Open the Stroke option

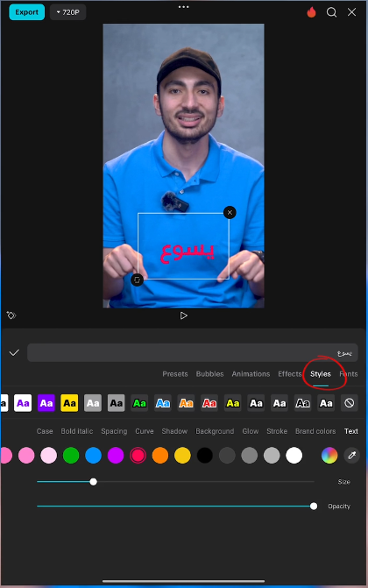tap(277, 431)
